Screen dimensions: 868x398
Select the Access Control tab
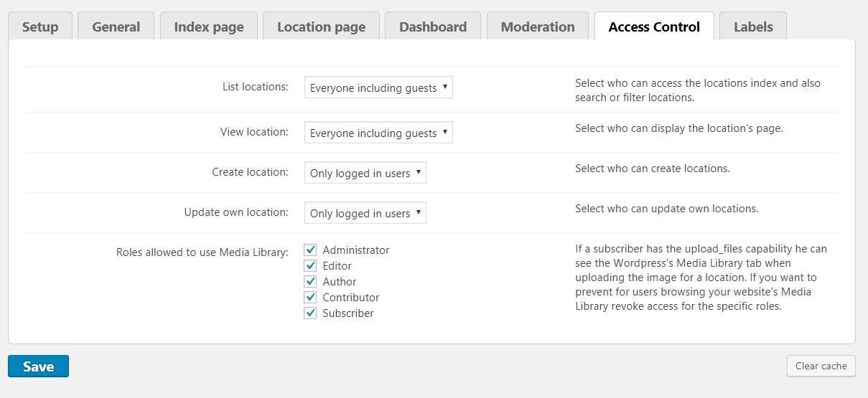[654, 27]
